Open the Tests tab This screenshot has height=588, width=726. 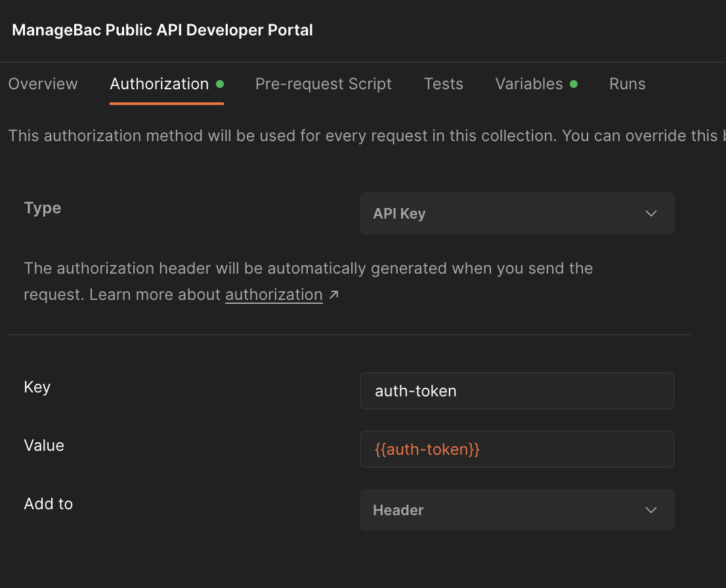coord(444,84)
